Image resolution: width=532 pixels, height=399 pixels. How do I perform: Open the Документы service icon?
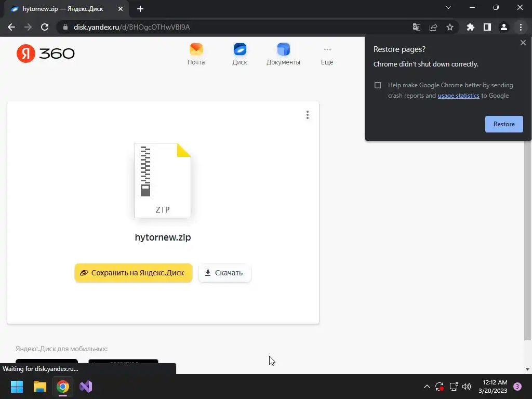point(283,54)
